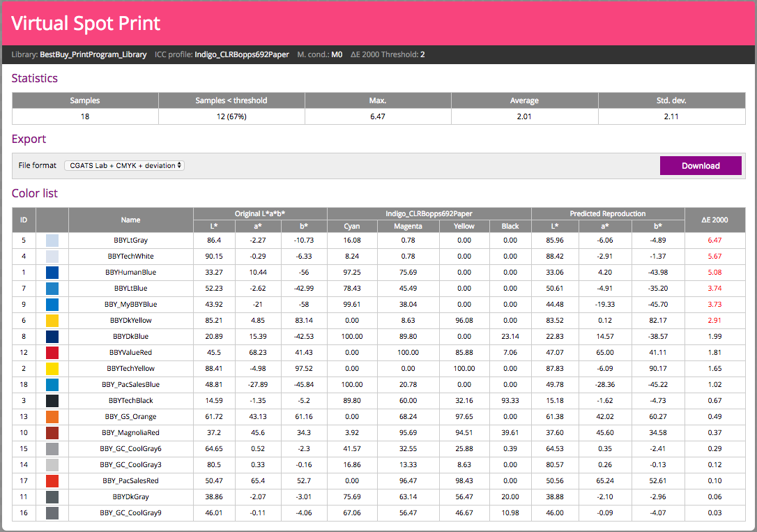Click the name BBY_MagnoliaRed
This screenshot has height=532, width=757.
(x=131, y=432)
